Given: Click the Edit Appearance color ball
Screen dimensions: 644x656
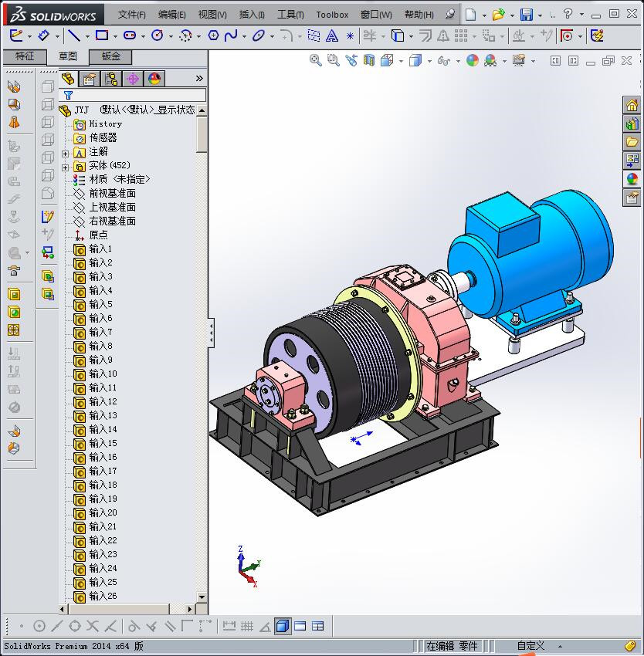Looking at the screenshot, I should 473,61.
